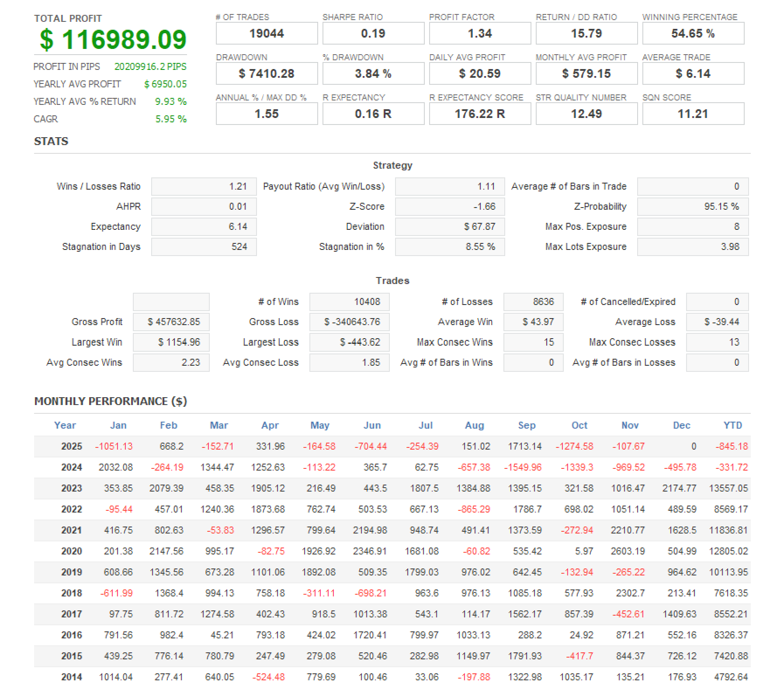The width and height of the screenshot is (784, 686).
Task: Click the R Expectancy value 0.16 R
Action: click(373, 114)
